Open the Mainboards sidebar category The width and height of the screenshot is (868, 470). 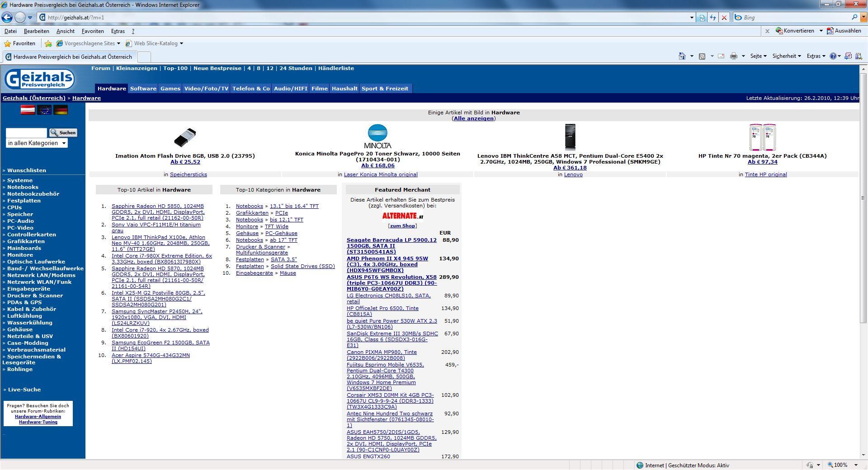24,248
